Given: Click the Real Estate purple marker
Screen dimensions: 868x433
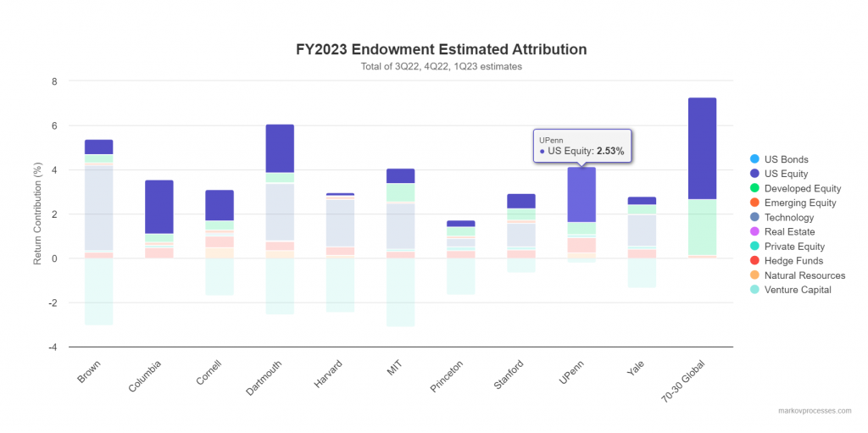Looking at the screenshot, I should coord(754,231).
